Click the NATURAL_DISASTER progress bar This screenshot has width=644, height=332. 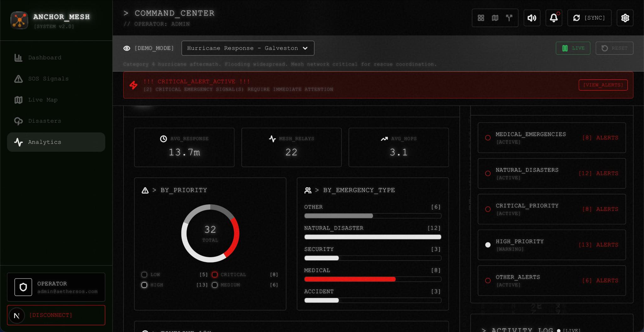tap(373, 237)
